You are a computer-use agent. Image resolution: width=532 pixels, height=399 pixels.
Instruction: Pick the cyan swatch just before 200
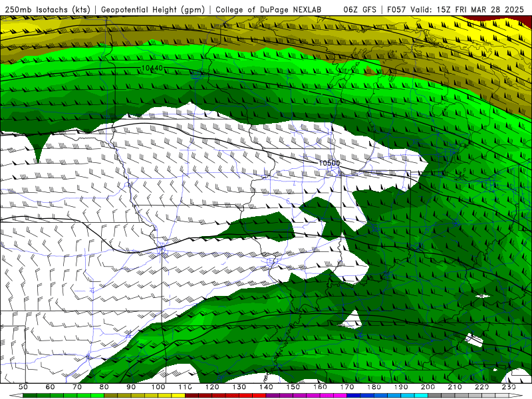coord(422,396)
